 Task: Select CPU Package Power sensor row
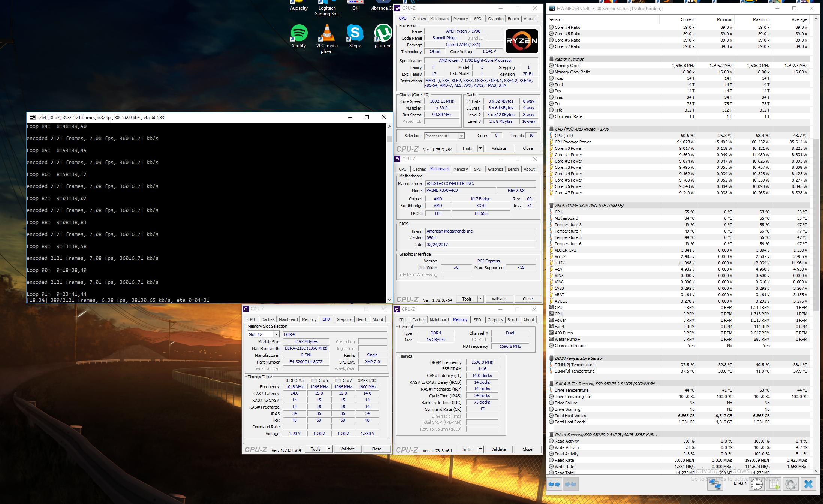click(x=678, y=142)
